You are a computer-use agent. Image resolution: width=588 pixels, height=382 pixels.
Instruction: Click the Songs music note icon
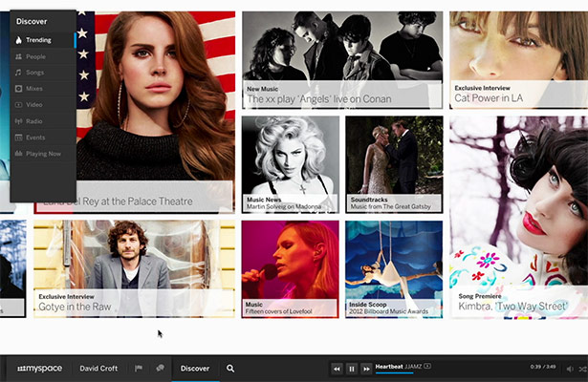[x=18, y=73]
